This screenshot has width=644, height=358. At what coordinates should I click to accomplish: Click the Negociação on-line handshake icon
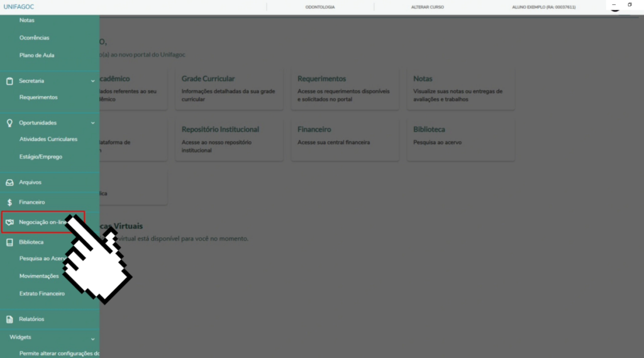coord(9,222)
